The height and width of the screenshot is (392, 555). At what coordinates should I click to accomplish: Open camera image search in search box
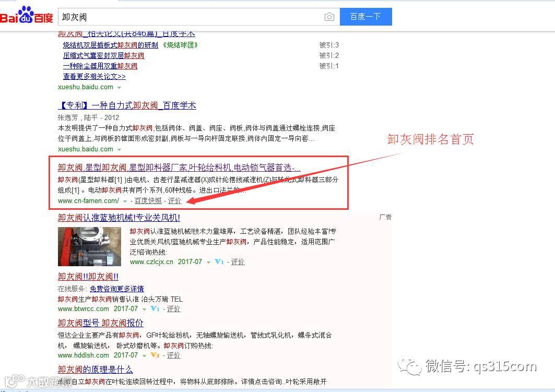pos(329,17)
